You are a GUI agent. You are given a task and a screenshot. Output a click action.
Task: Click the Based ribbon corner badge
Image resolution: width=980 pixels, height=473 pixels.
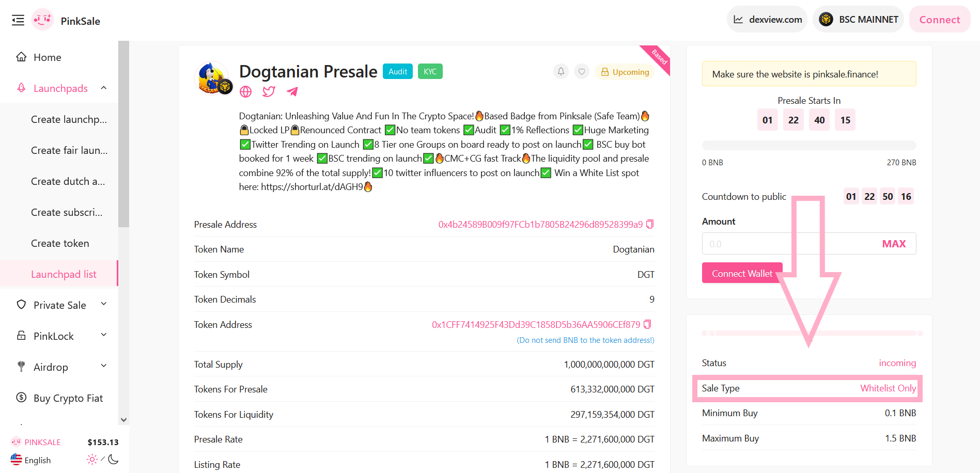658,57
